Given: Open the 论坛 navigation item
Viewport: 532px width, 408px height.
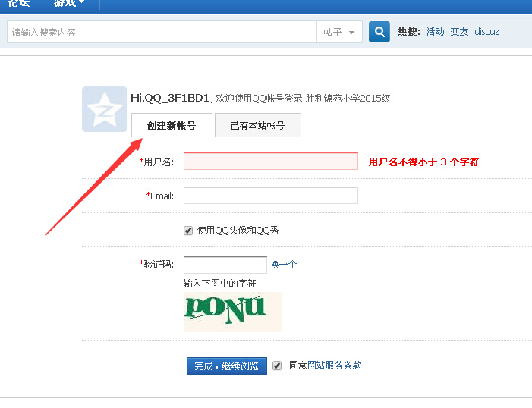Looking at the screenshot, I should 19,3.
